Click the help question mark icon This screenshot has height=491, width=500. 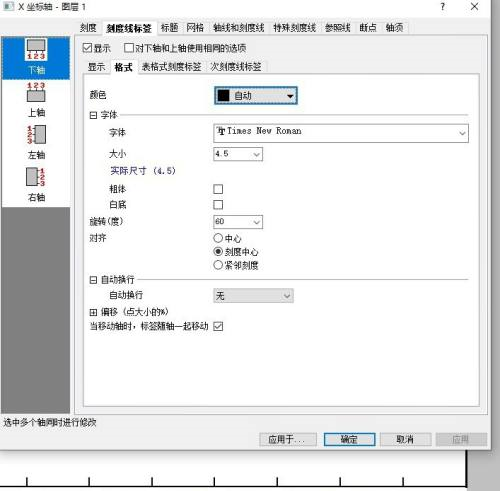point(442,7)
